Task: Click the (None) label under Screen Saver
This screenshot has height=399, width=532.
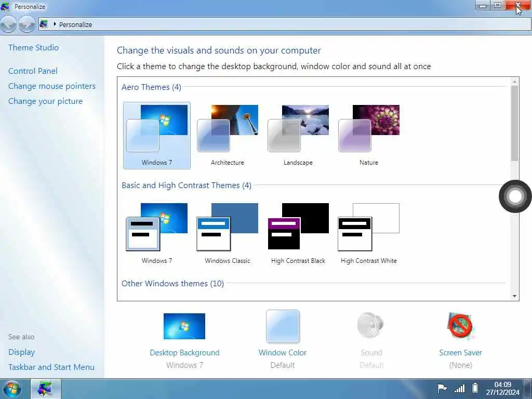Action: click(x=461, y=365)
